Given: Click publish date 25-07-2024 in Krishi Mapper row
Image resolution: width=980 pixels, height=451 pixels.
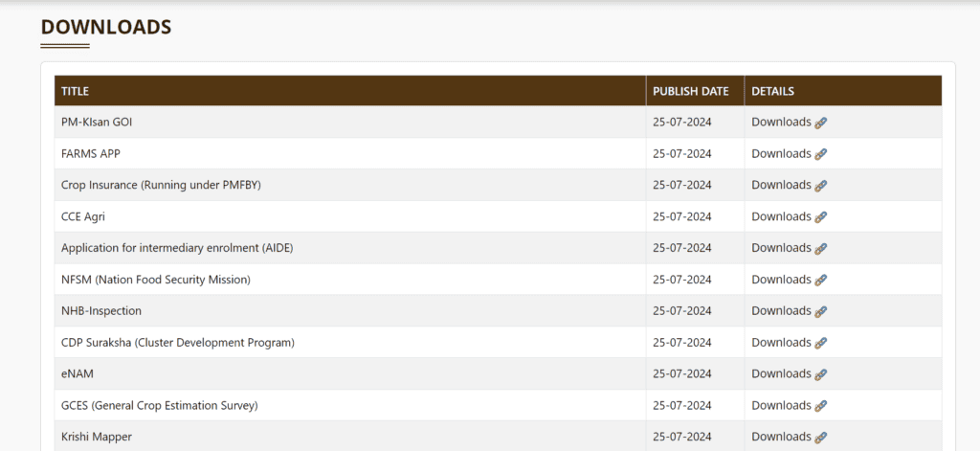Looking at the screenshot, I should 681,437.
